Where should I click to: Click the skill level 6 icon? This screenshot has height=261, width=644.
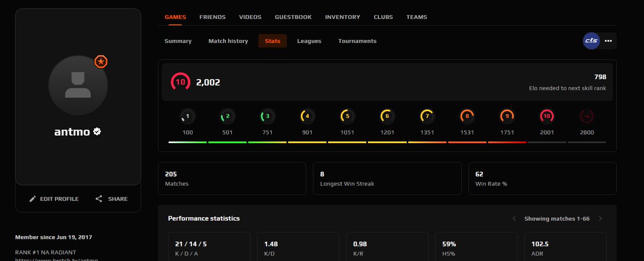point(387,116)
